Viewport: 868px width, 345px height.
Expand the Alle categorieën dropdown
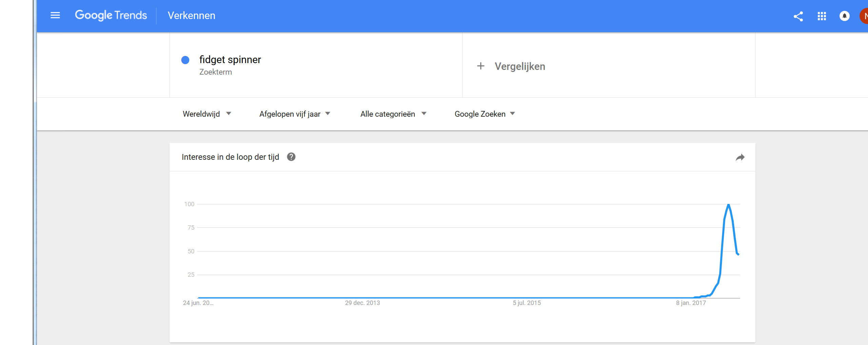coord(393,114)
